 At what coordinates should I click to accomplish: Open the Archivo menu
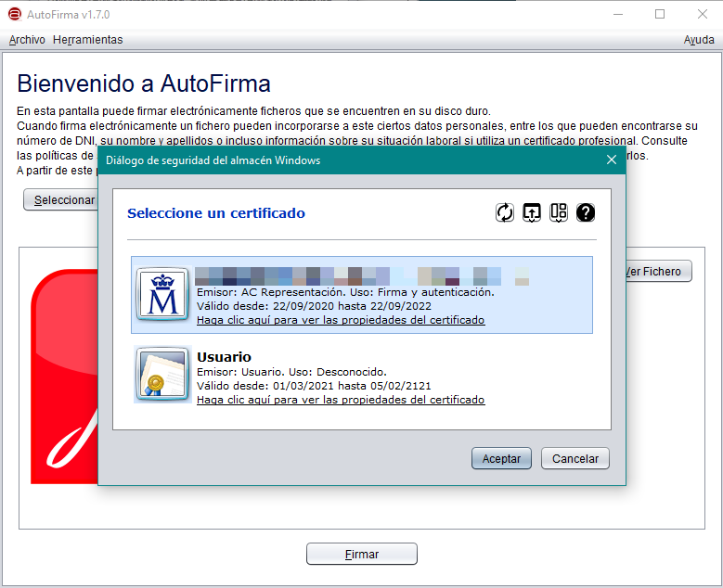(27, 40)
